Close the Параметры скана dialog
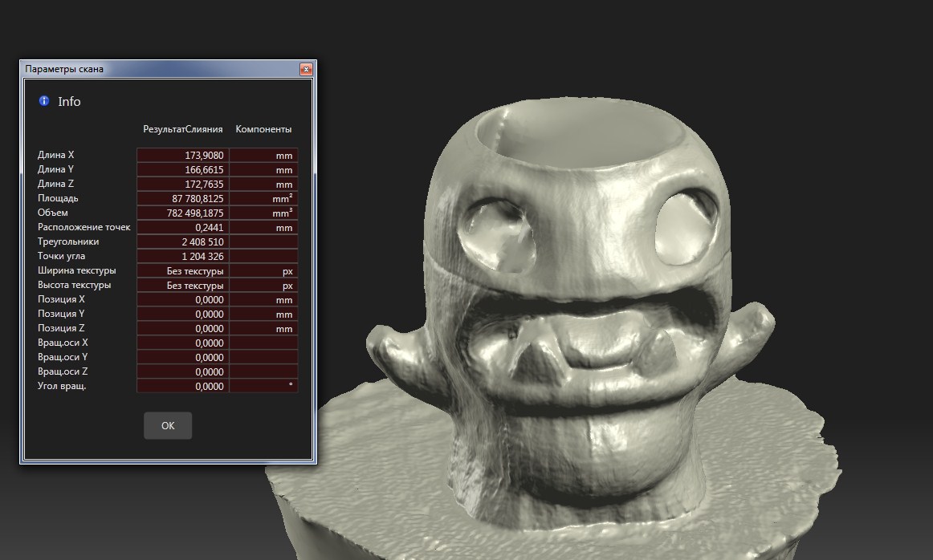The width and height of the screenshot is (933, 560). pos(305,70)
